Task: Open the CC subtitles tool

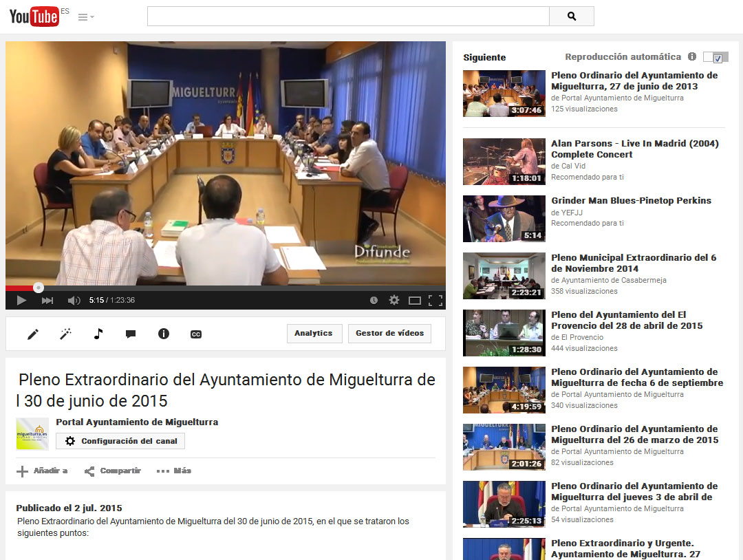Action: [x=196, y=334]
